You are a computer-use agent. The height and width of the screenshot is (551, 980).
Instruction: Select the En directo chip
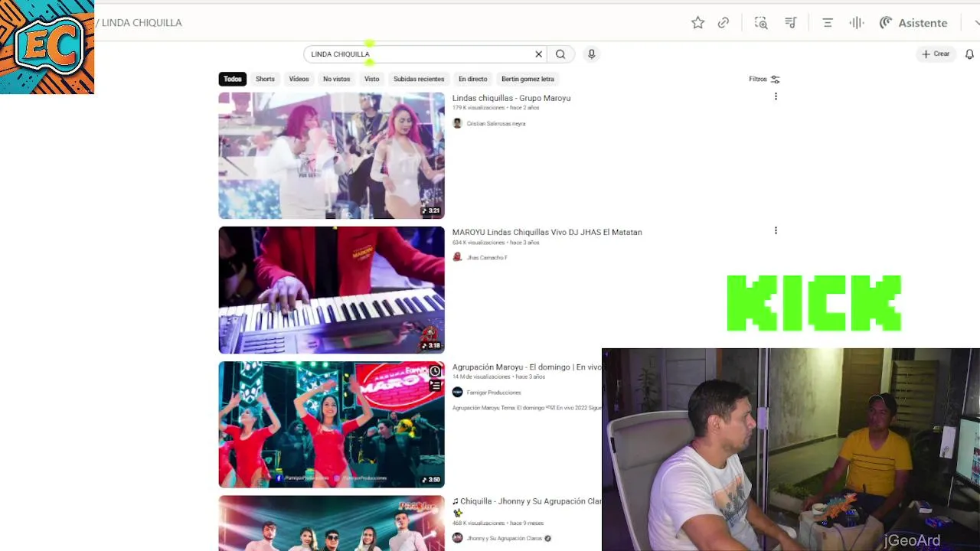pos(472,79)
